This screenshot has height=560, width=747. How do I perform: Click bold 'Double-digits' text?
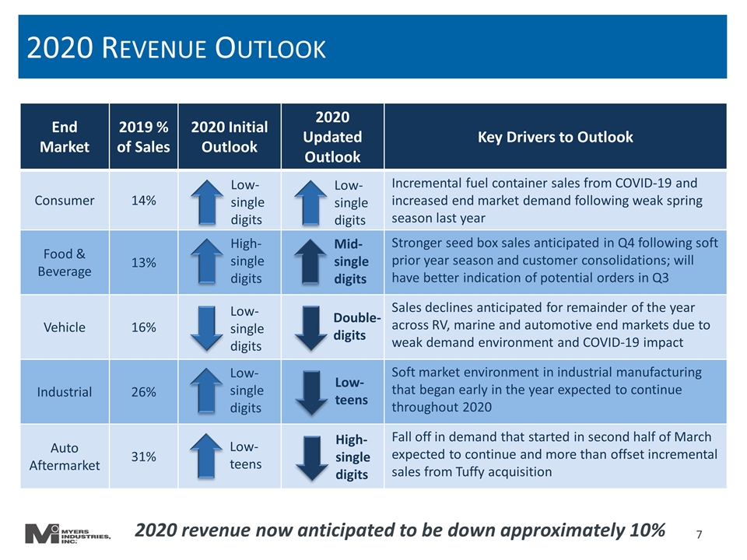357,326
